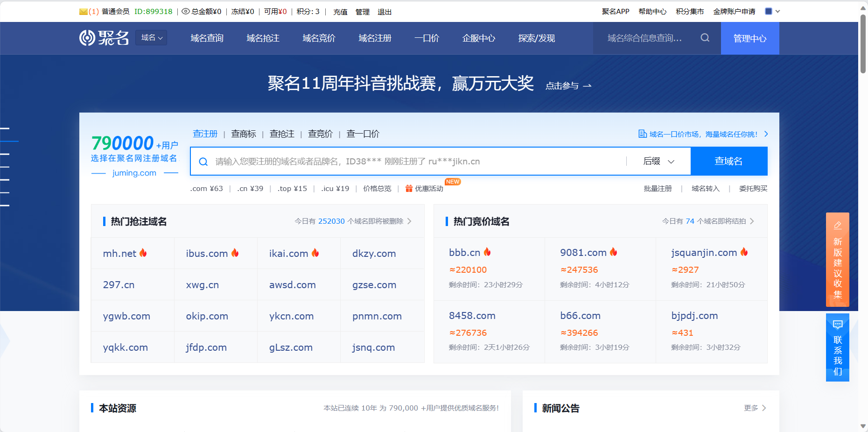Open the 金牌账户申请 link
Screen dimensions: 868x432
click(734, 11)
